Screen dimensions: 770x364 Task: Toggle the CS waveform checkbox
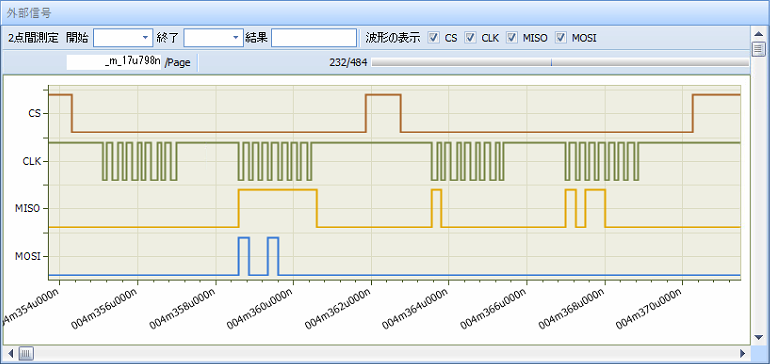point(434,37)
